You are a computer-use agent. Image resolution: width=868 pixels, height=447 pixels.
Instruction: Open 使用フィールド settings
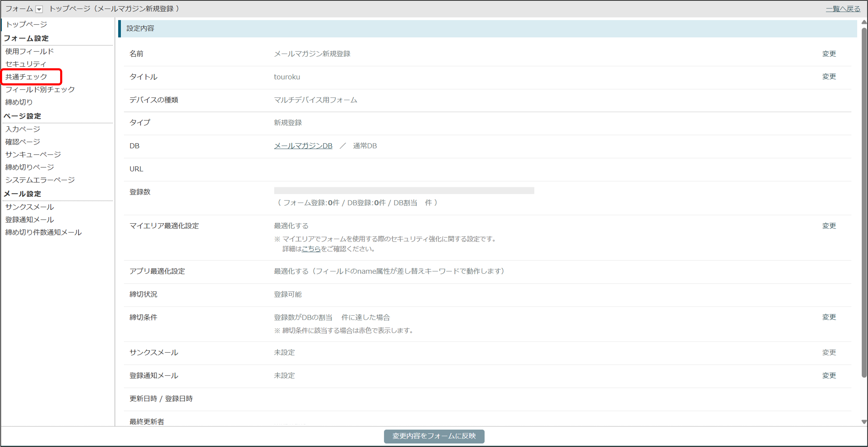click(29, 52)
